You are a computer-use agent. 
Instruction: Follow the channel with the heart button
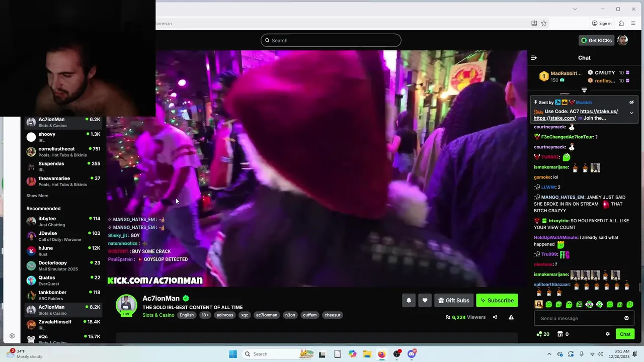[x=425, y=300]
